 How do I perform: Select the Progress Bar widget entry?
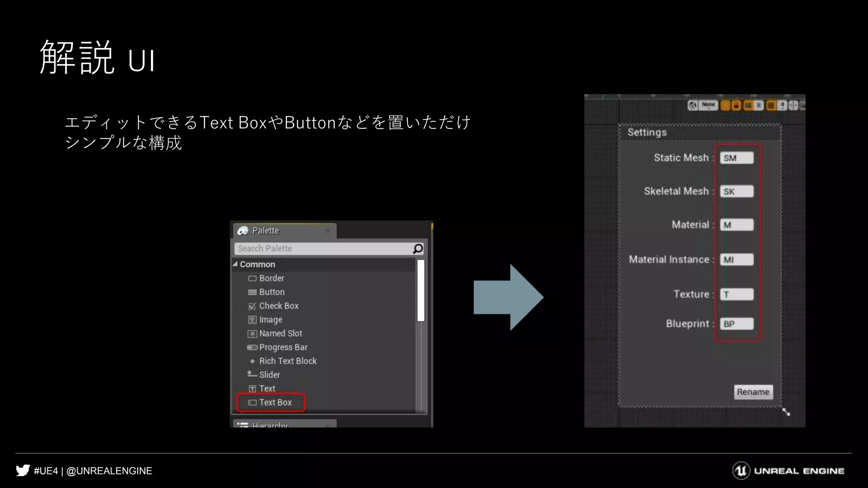coord(278,347)
